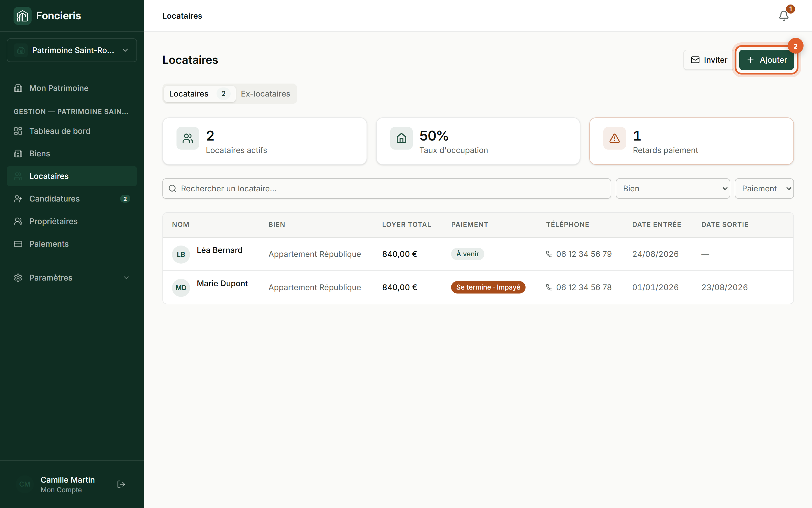Click the PAIEMENT column header
This screenshot has width=812, height=508.
pyautogui.click(x=469, y=224)
